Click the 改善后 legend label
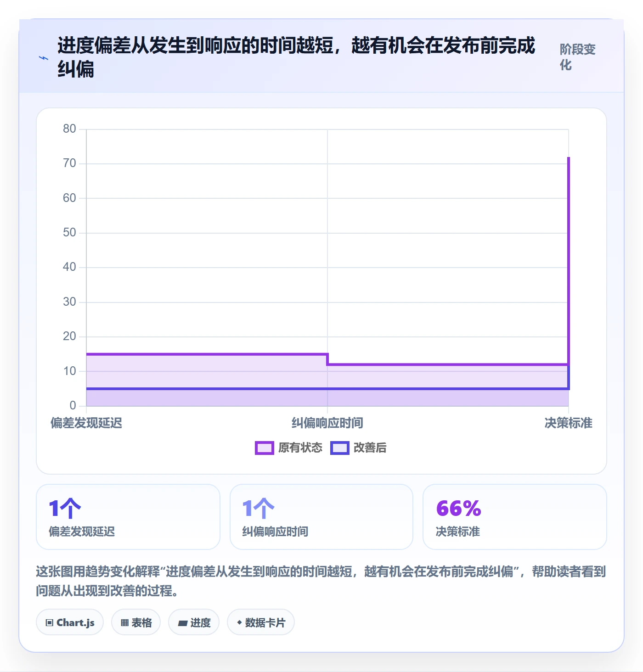The height and width of the screenshot is (672, 643). coord(370,448)
